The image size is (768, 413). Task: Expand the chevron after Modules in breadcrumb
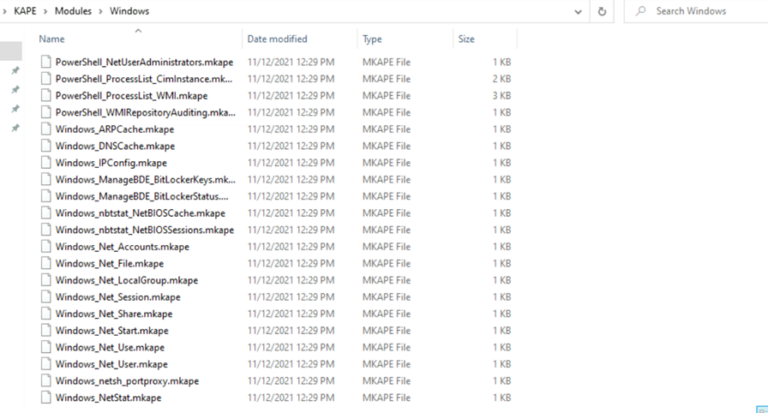[100, 11]
